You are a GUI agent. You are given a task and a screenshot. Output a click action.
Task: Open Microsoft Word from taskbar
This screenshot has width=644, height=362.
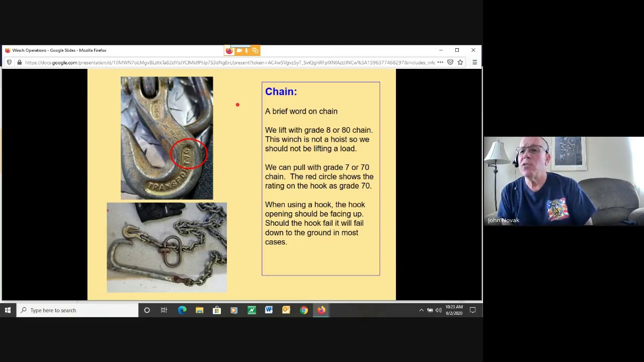269,310
